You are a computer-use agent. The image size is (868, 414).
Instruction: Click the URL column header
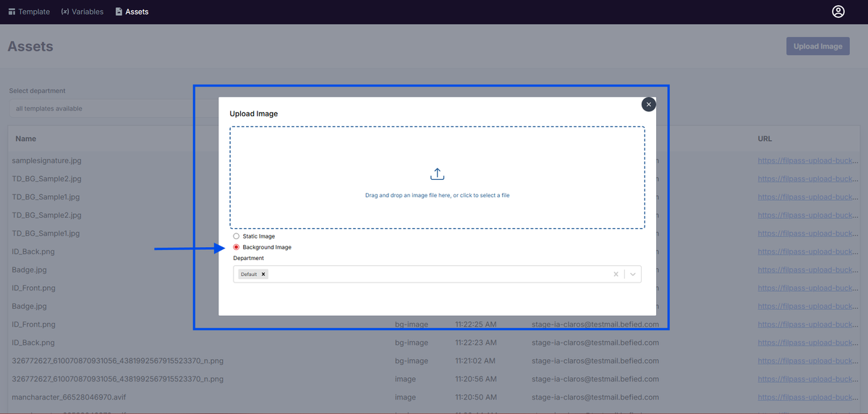tap(765, 138)
